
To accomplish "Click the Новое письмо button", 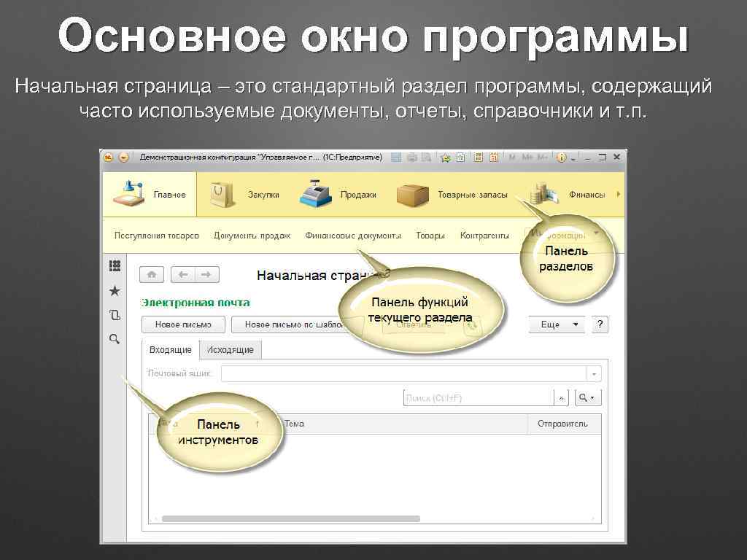I will tap(182, 324).
